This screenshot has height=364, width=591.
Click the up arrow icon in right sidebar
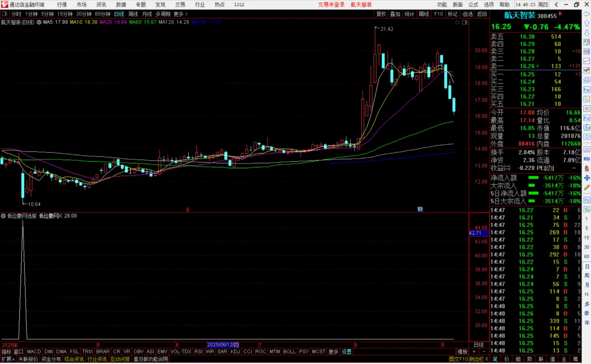coord(587,24)
